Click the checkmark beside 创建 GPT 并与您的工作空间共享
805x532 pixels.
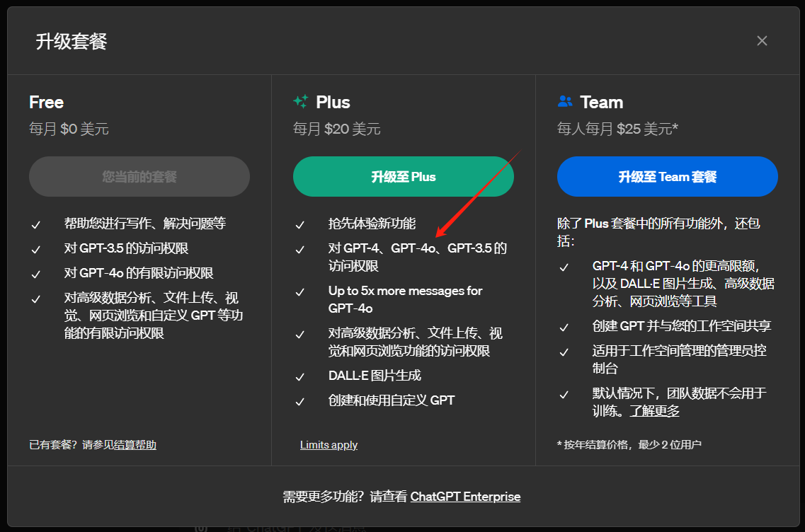tap(564, 328)
